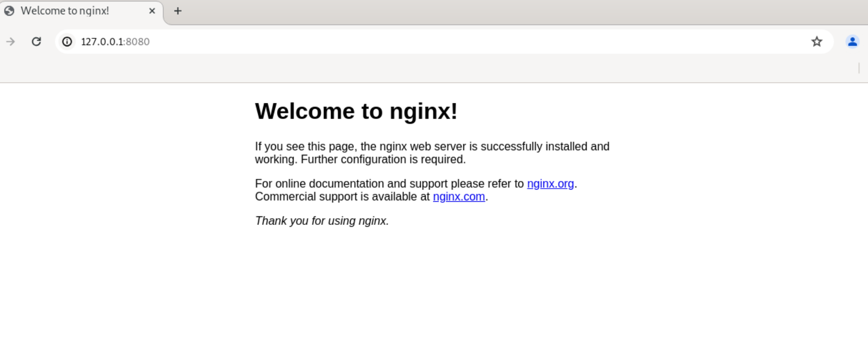
Task: Click the forward navigation arrow
Action: (11, 42)
